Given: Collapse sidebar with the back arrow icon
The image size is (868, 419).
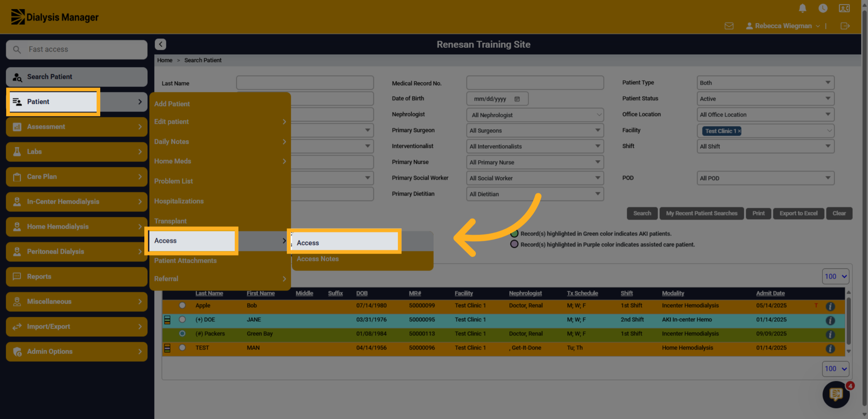Looking at the screenshot, I should tap(161, 44).
